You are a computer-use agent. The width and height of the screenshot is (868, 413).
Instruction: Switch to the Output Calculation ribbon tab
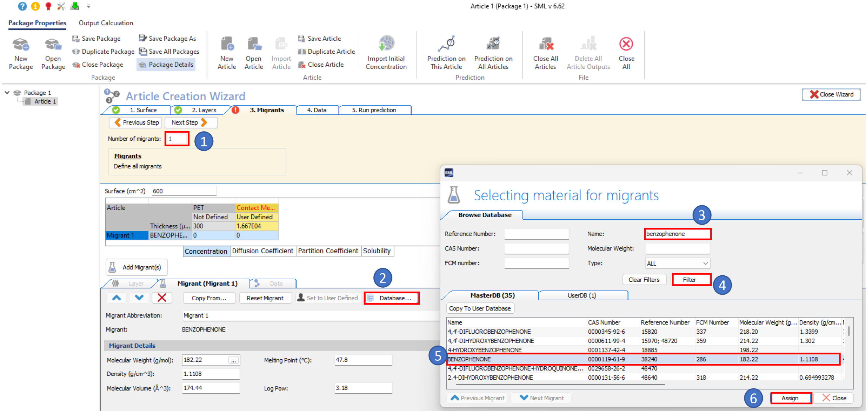tap(106, 23)
